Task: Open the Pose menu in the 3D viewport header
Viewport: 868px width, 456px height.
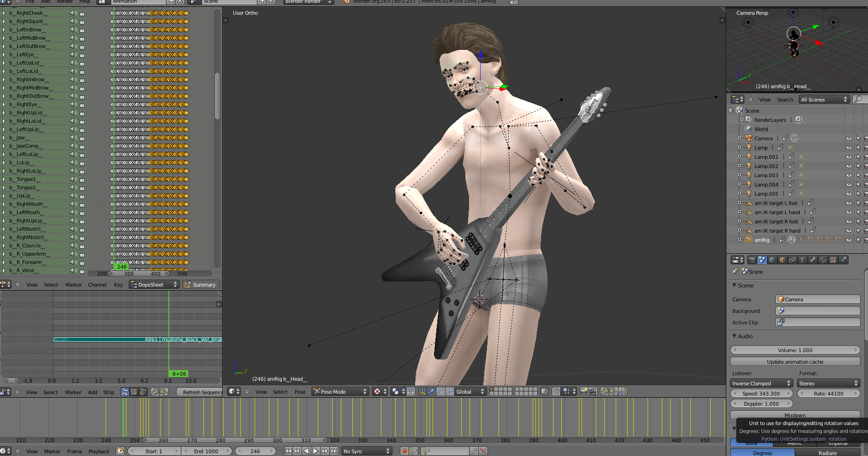Action: click(x=300, y=392)
